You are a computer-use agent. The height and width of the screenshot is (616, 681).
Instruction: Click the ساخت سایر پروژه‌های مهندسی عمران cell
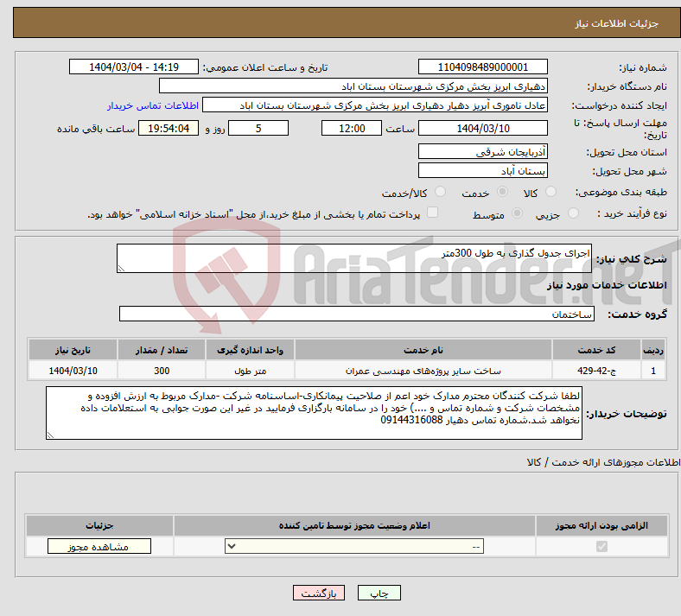(x=423, y=371)
